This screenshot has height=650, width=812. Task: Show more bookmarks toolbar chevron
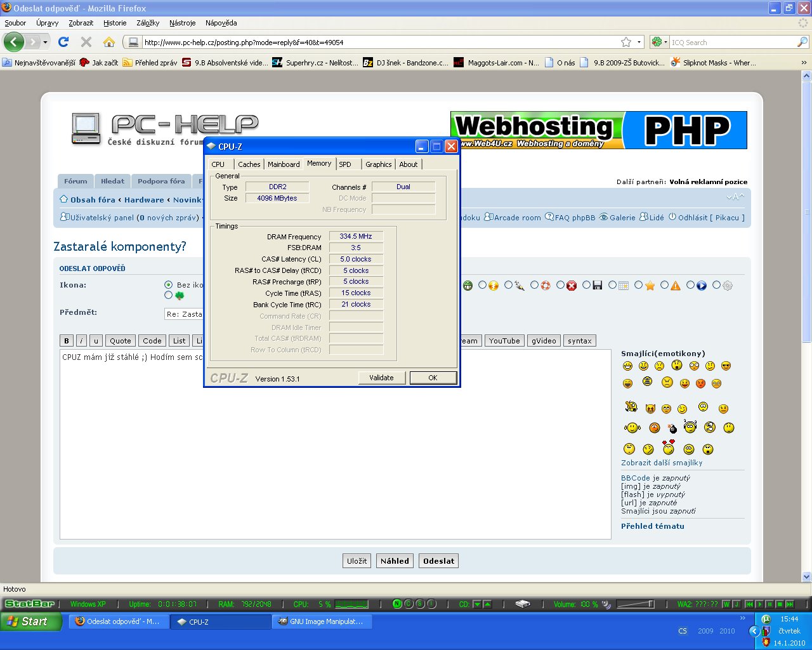click(x=804, y=63)
